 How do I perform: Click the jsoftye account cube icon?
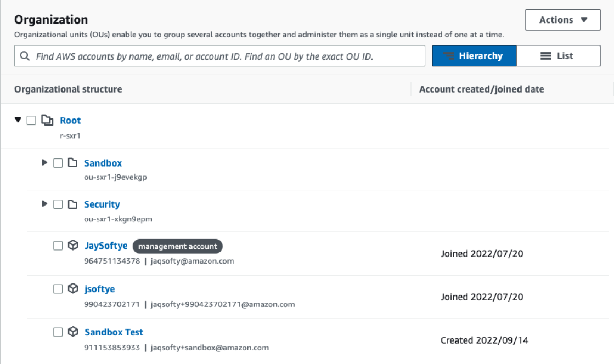coord(73,288)
